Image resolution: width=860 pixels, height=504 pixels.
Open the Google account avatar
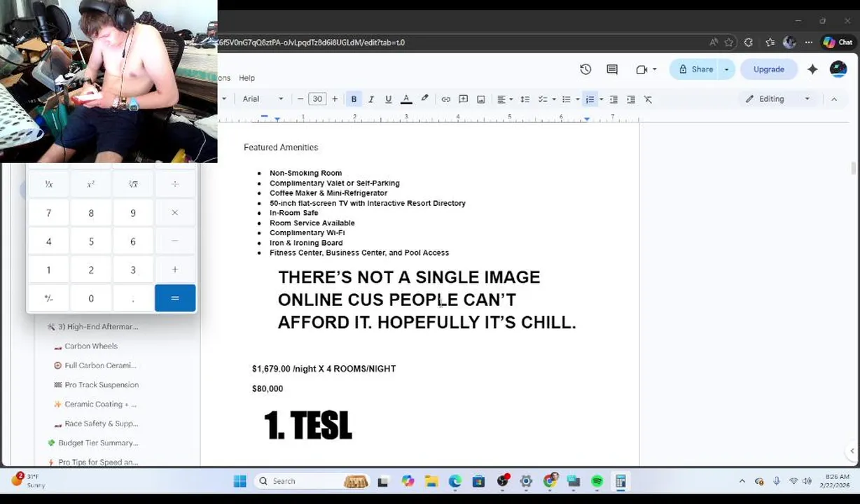[838, 69]
